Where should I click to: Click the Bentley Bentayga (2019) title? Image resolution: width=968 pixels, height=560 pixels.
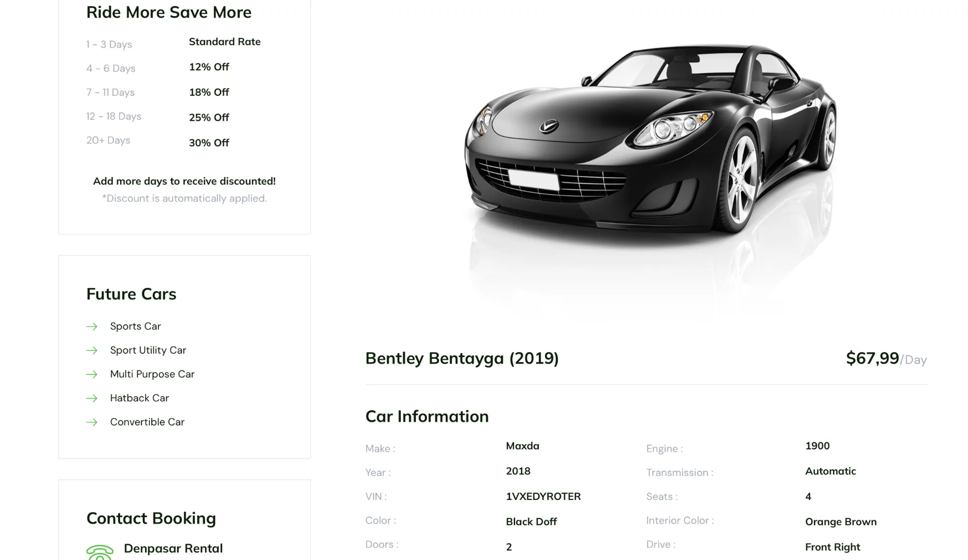[461, 358]
